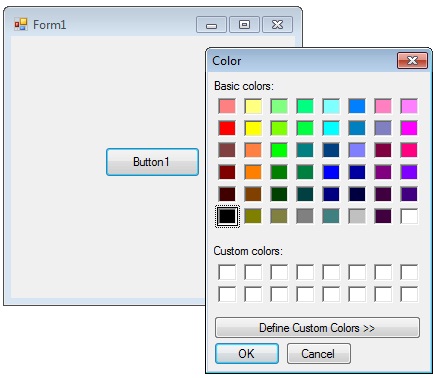This screenshot has height=378, width=435.
Task: Pick the last custom color slot in top row
Action: [409, 272]
